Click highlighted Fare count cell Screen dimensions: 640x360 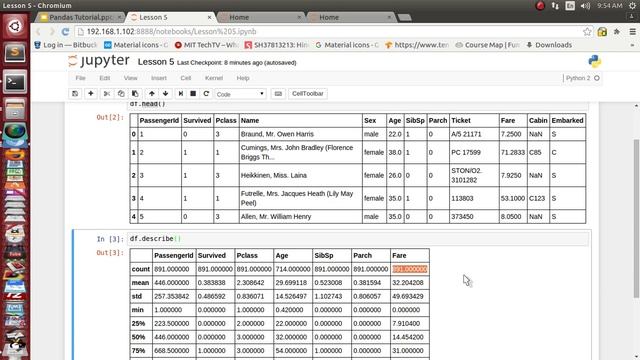coord(410,269)
